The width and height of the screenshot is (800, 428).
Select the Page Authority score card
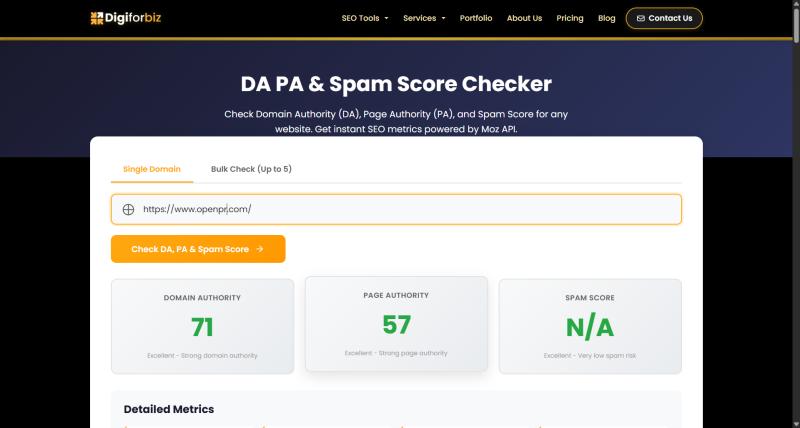tap(396, 323)
